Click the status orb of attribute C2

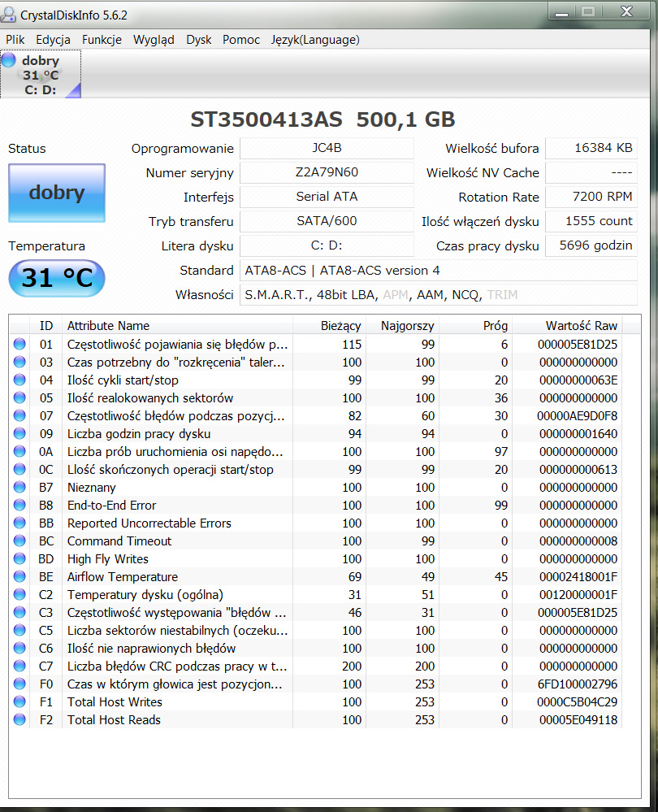19,594
